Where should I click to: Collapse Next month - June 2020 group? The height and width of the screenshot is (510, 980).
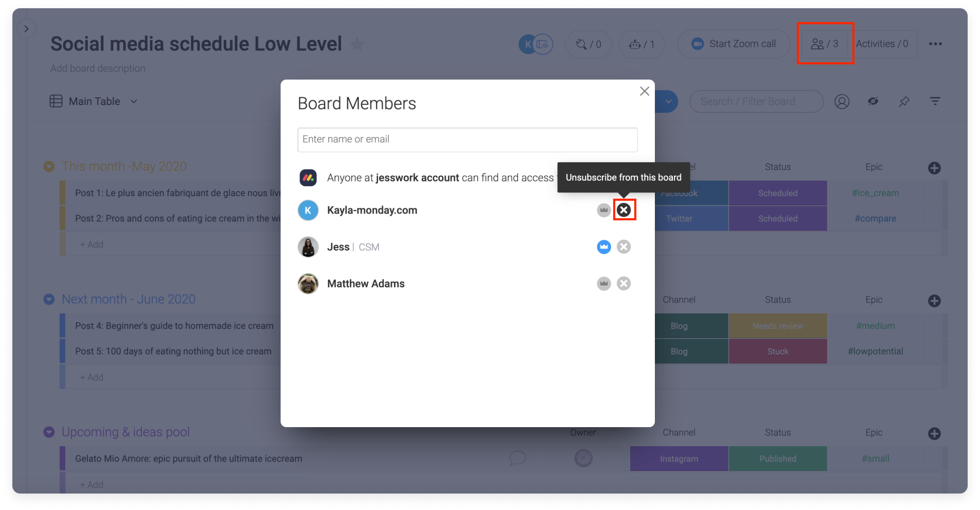[49, 299]
